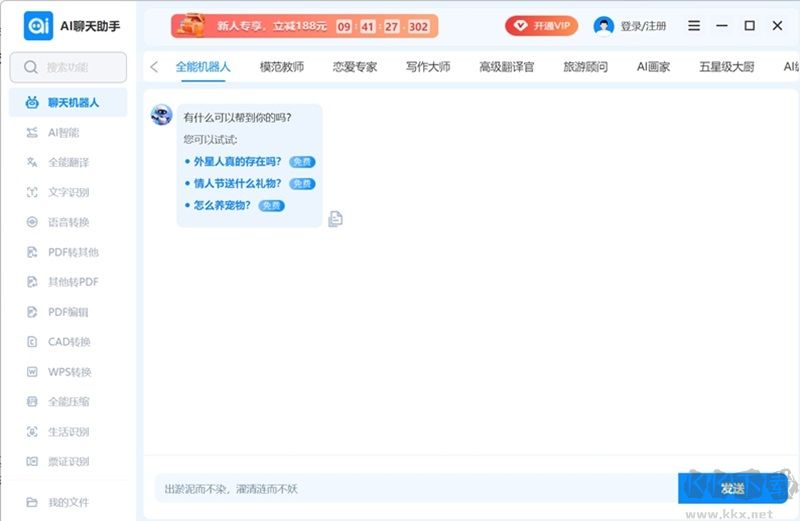Open the hamburger menu icon
This screenshot has height=521, width=800.
694,26
